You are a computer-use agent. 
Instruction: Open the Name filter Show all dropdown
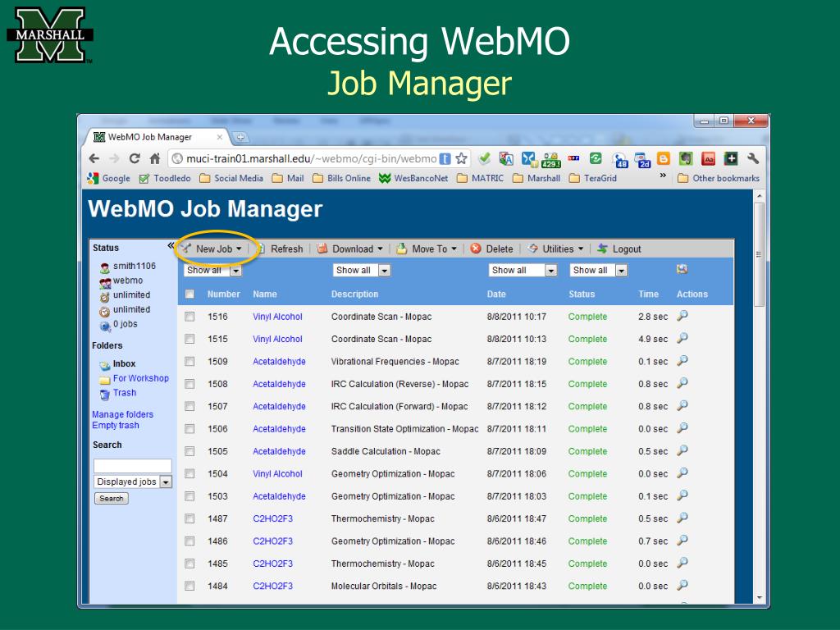[212, 271]
